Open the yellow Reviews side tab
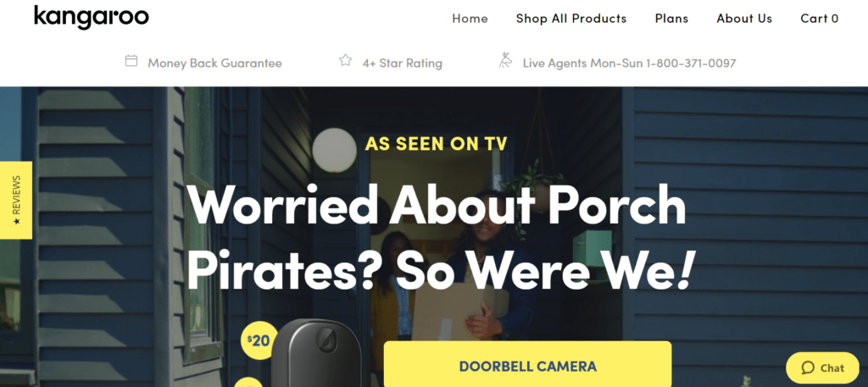Screen dimensions: 868x387 16,200
